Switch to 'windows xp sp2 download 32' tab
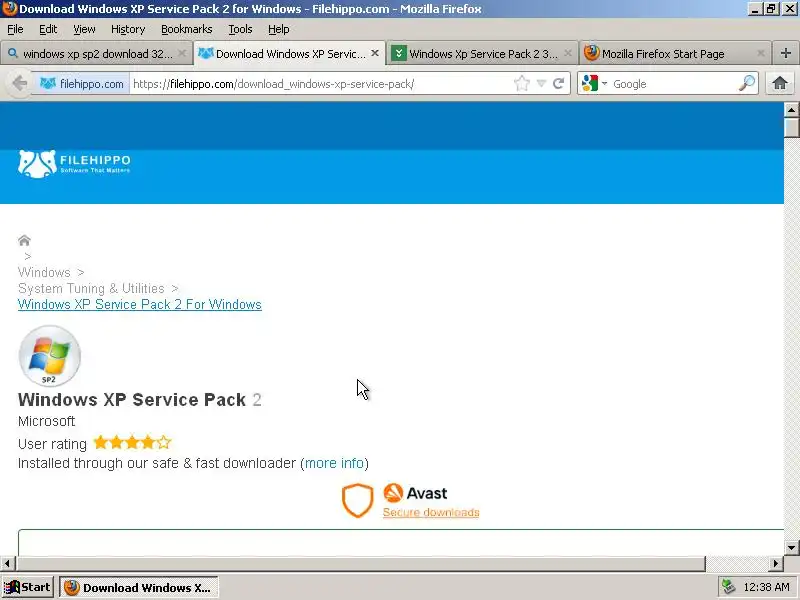Viewport: 800px width, 600px height. [x=96, y=54]
